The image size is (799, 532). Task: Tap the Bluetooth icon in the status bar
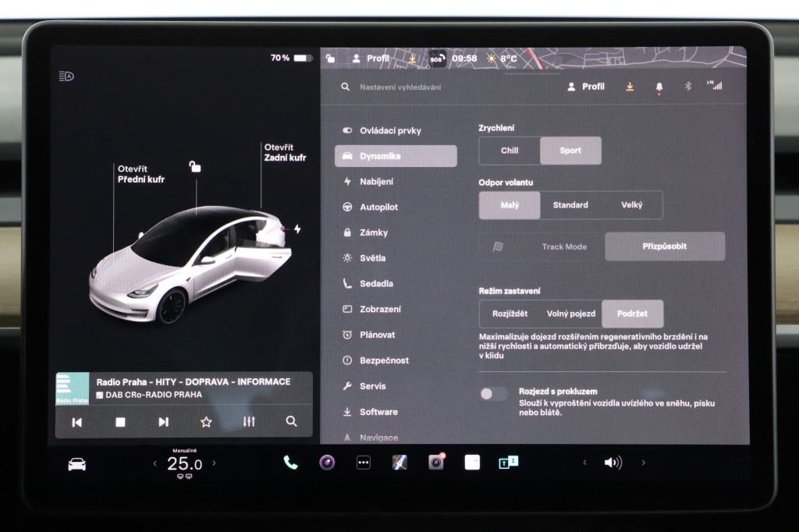[687, 87]
